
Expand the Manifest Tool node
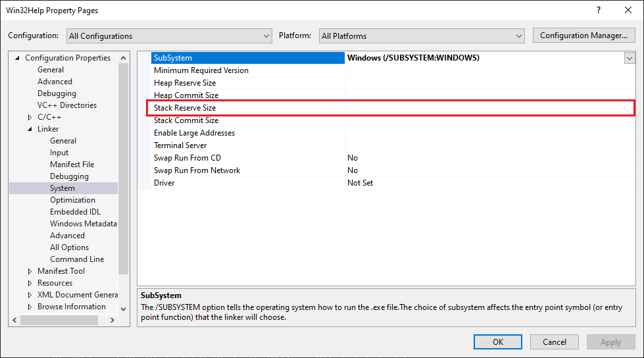coord(30,271)
